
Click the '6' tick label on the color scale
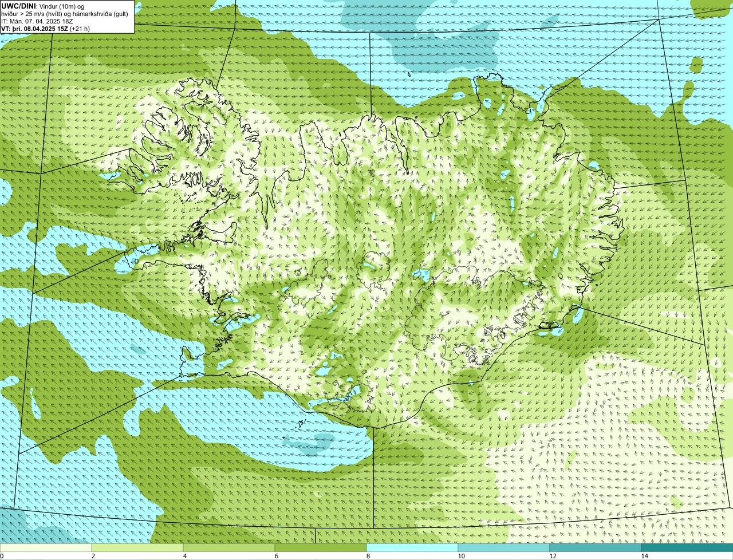[276, 556]
